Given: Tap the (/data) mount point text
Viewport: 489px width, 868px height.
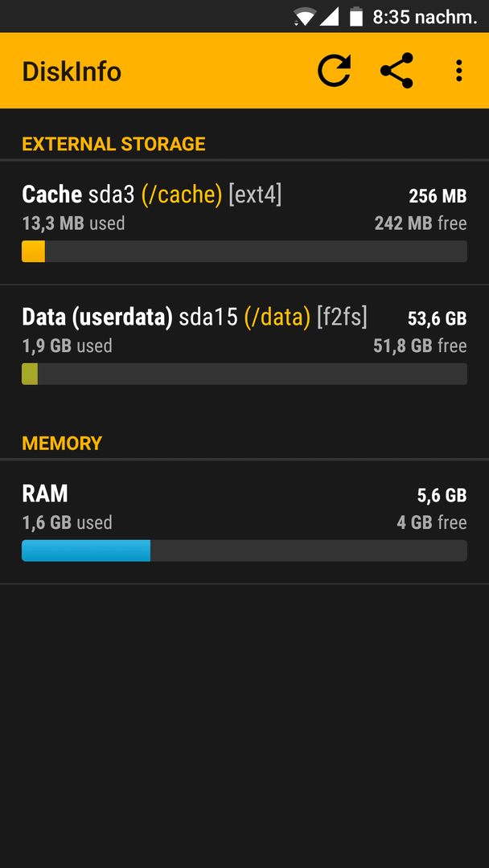Looking at the screenshot, I should click(x=277, y=317).
